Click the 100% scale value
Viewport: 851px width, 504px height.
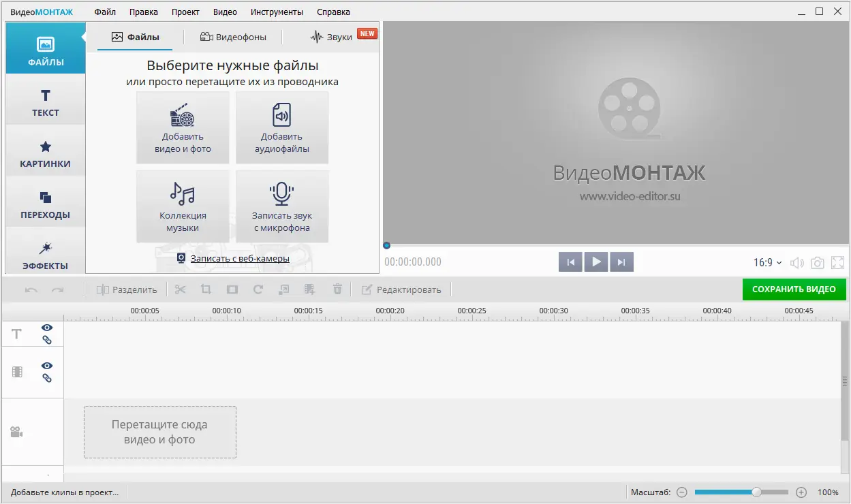pos(828,492)
